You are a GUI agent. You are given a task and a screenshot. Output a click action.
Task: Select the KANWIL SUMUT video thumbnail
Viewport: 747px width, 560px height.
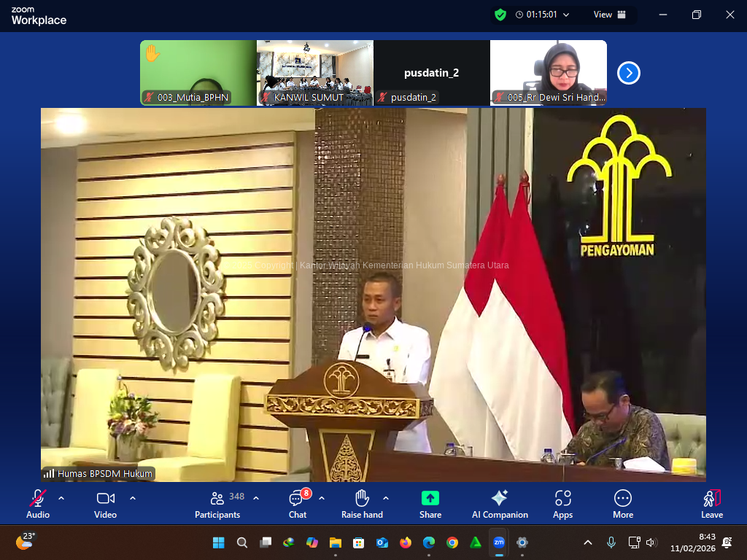click(314, 72)
